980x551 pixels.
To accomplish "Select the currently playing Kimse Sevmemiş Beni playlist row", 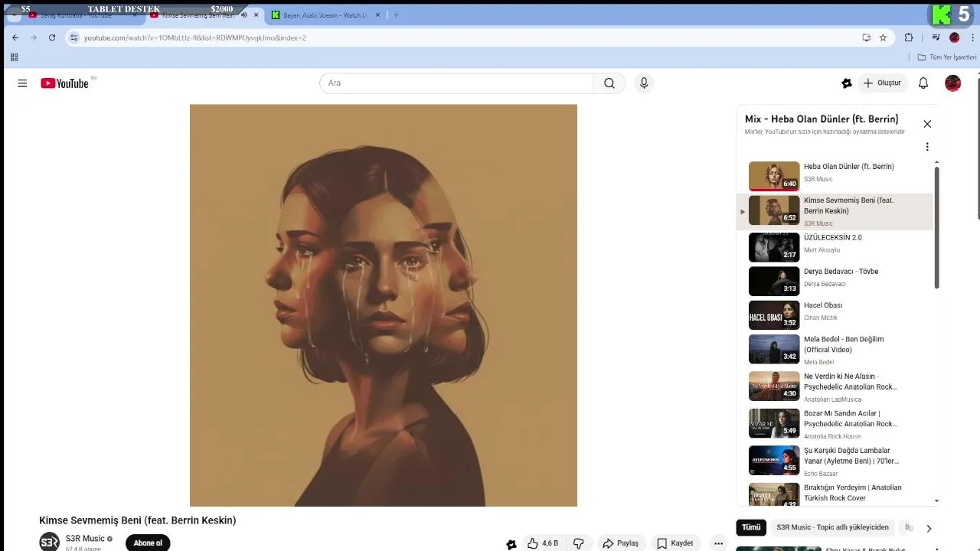I will [x=835, y=211].
